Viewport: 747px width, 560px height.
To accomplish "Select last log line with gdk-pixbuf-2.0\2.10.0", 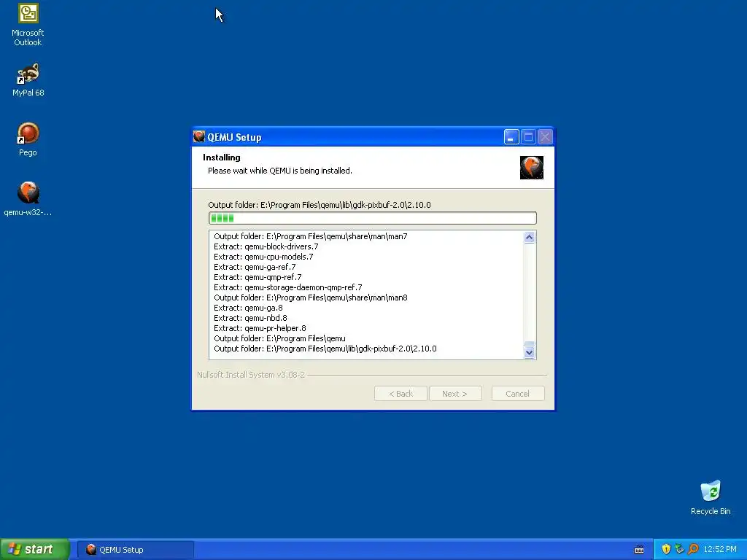I will click(x=325, y=349).
